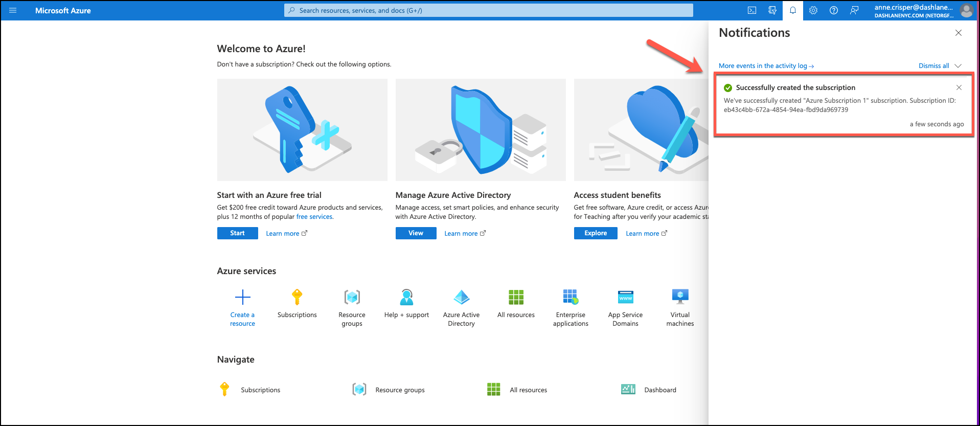Close the Notifications panel
This screenshot has width=980, height=426.
959,33
